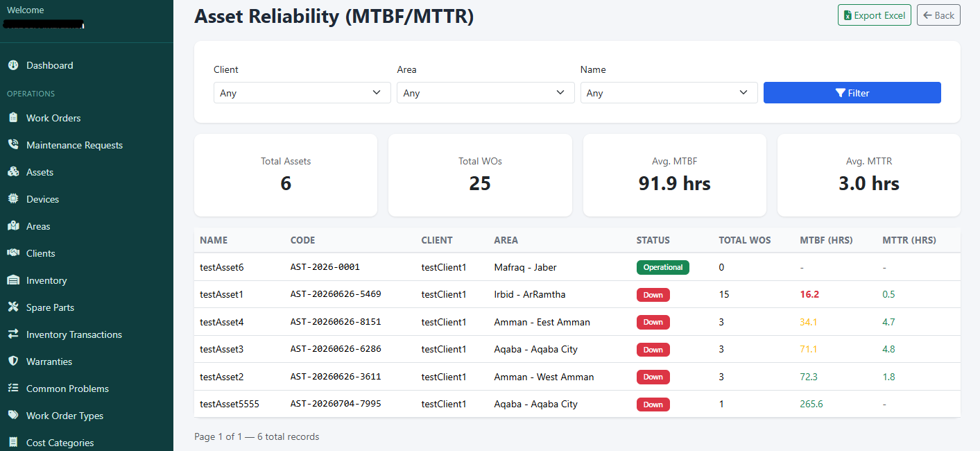Click the Assets cubes icon

click(x=12, y=172)
